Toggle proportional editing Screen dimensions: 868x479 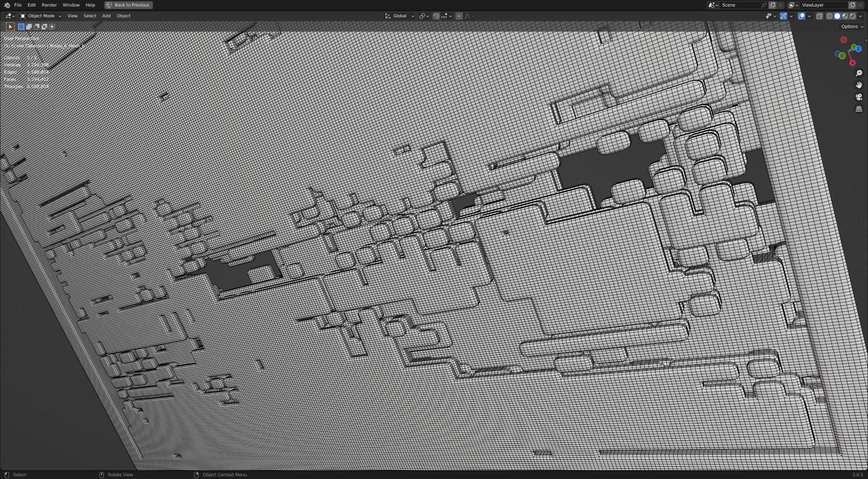pyautogui.click(x=459, y=16)
